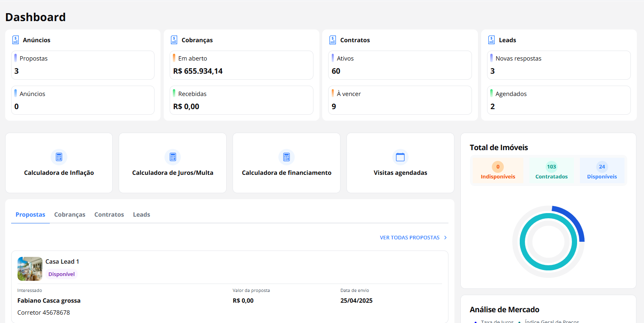Screen dimensions: 644x323
Task: Select the À vencer contracts box
Action: [400, 100]
